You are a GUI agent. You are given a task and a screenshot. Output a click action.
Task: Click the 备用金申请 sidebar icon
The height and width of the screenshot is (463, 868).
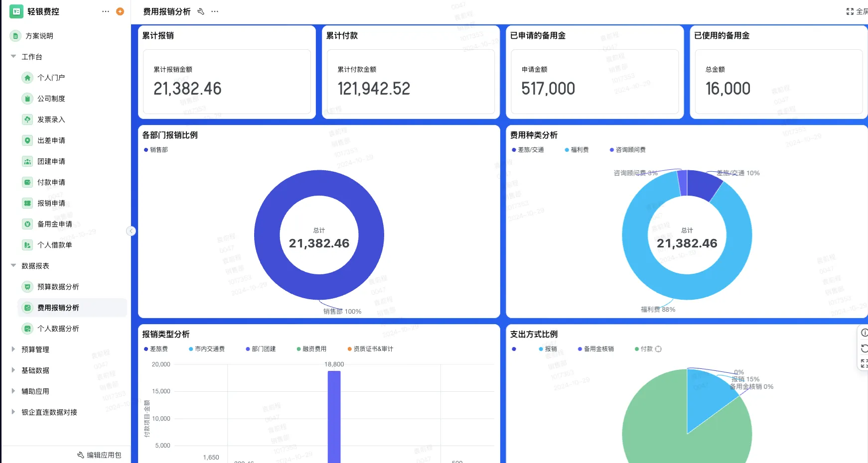click(x=27, y=224)
